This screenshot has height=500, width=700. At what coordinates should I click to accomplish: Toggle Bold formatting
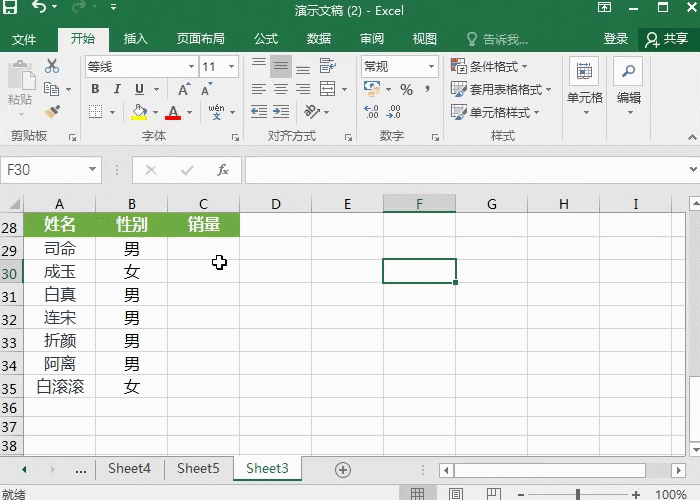click(x=95, y=89)
